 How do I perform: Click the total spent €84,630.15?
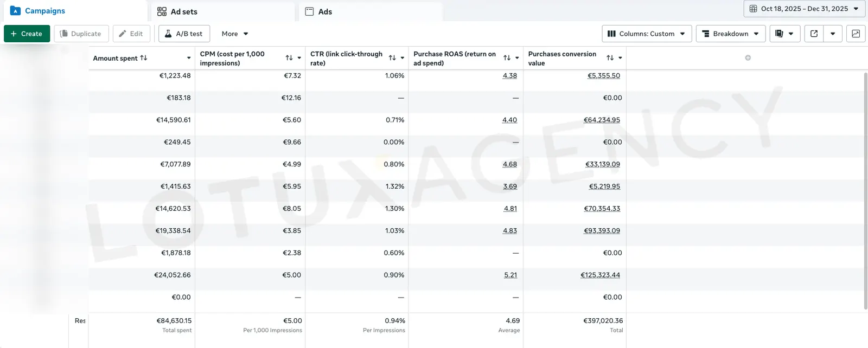[x=174, y=321]
